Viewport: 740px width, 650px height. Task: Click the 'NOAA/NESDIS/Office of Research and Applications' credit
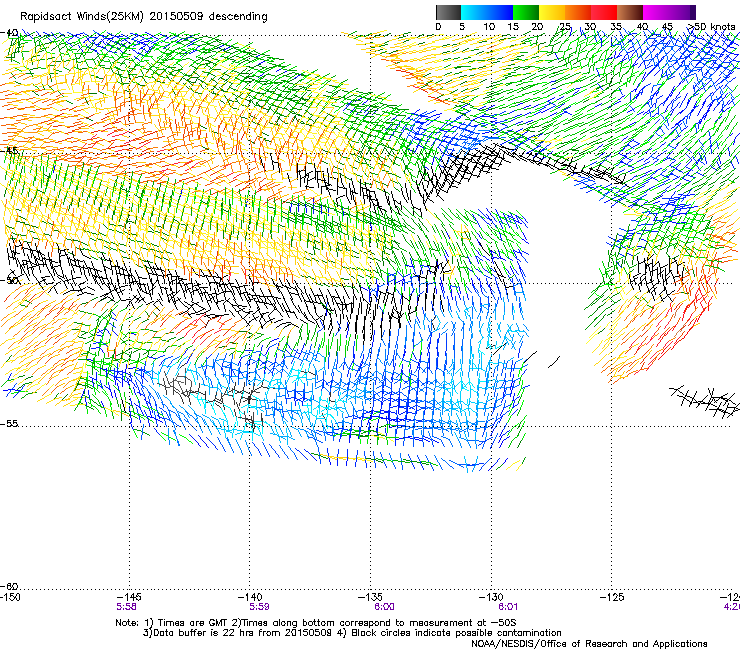(x=589, y=644)
